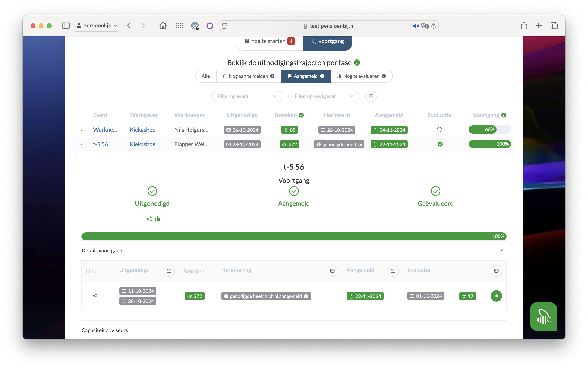Click the Safari address bar
Image resolution: width=588 pixels, height=369 pixels.
(x=332, y=26)
